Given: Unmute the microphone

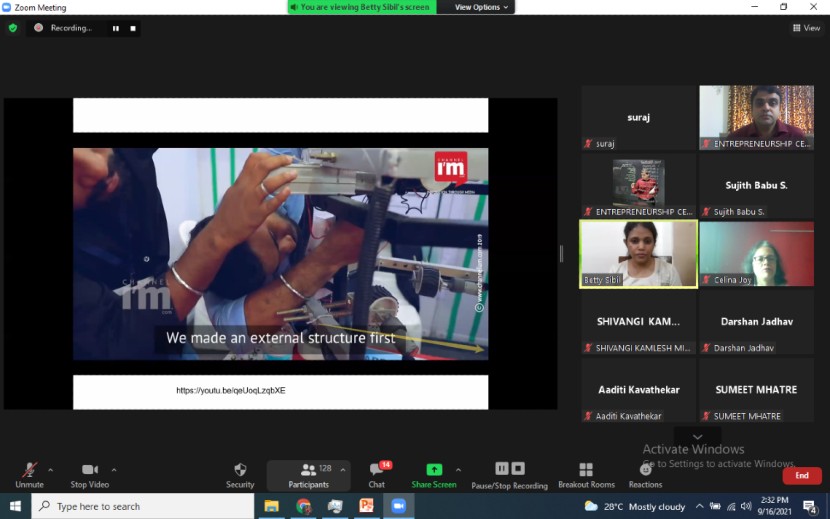Looking at the screenshot, I should 29,474.
